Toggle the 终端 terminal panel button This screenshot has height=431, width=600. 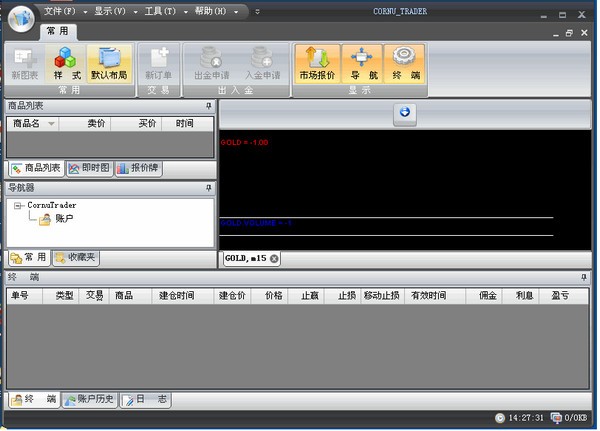[404, 64]
